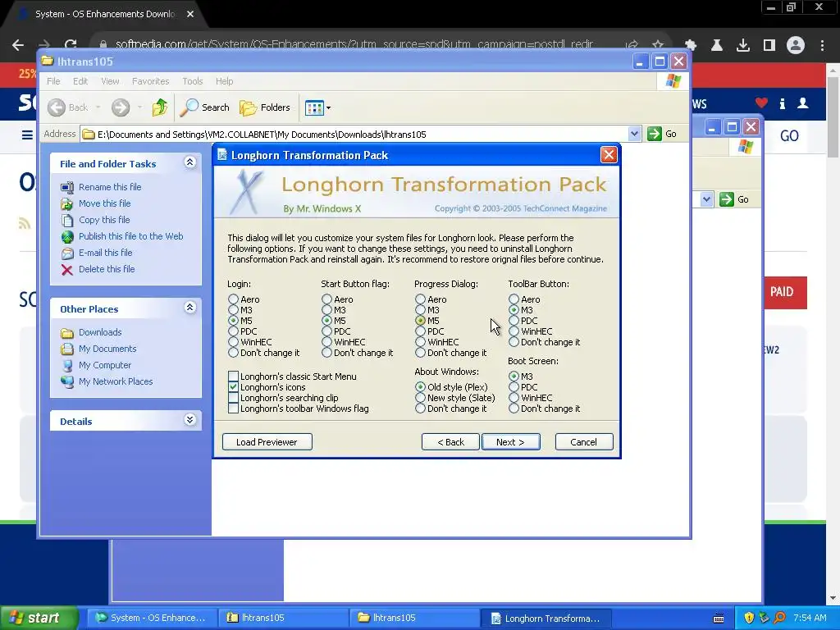This screenshot has width=840, height=630.
Task: Click the Up folder icon in Explorer toolbar
Action: tap(159, 107)
